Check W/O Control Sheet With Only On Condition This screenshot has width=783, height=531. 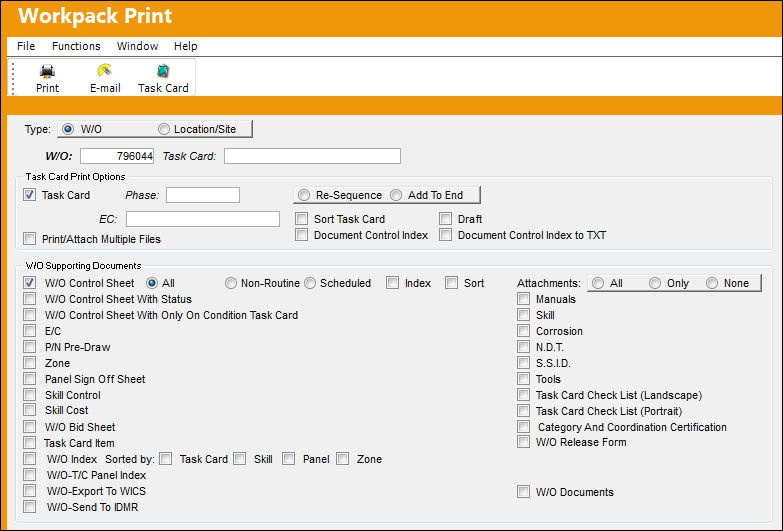click(29, 315)
